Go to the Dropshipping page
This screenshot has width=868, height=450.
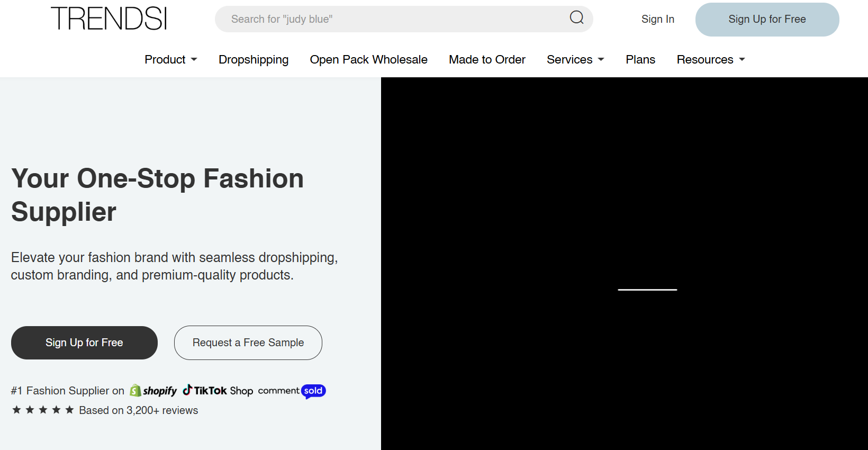coord(254,59)
